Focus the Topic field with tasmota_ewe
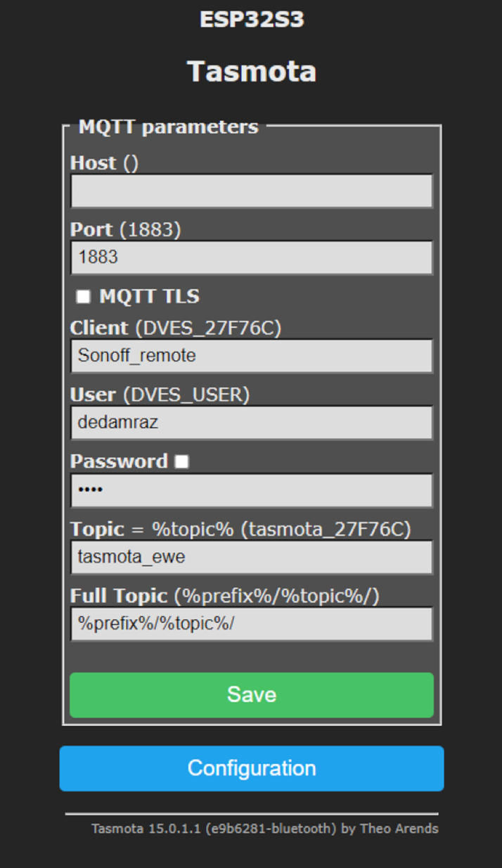This screenshot has height=868, width=502. click(252, 557)
